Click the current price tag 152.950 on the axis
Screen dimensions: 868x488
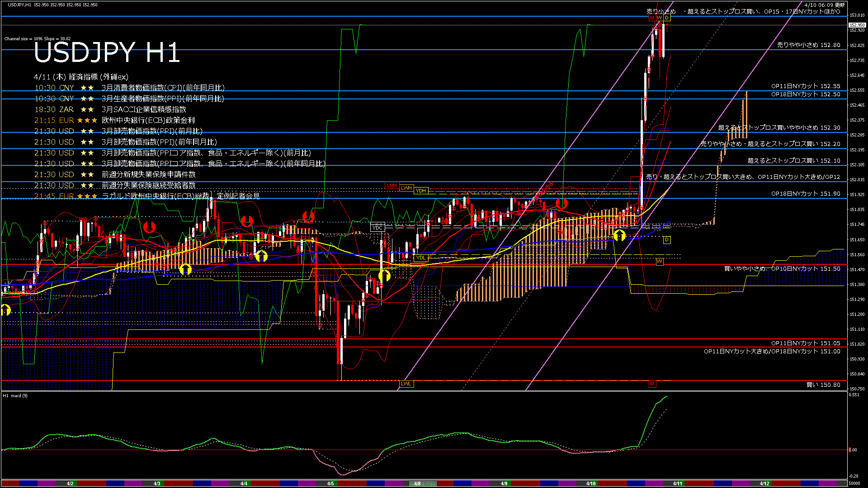pyautogui.click(x=857, y=25)
